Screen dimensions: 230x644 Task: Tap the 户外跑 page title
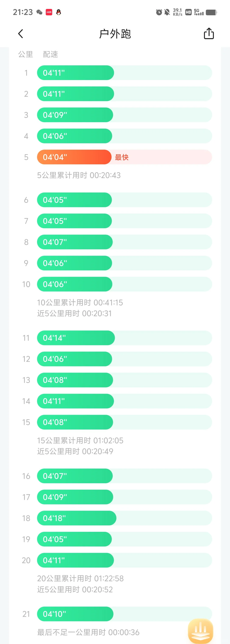[115, 34]
